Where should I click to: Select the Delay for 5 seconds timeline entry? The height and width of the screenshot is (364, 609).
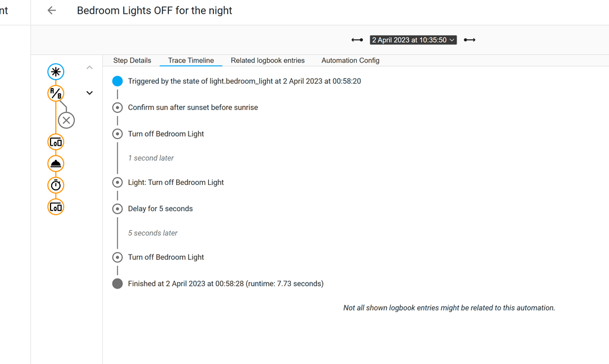(160, 208)
